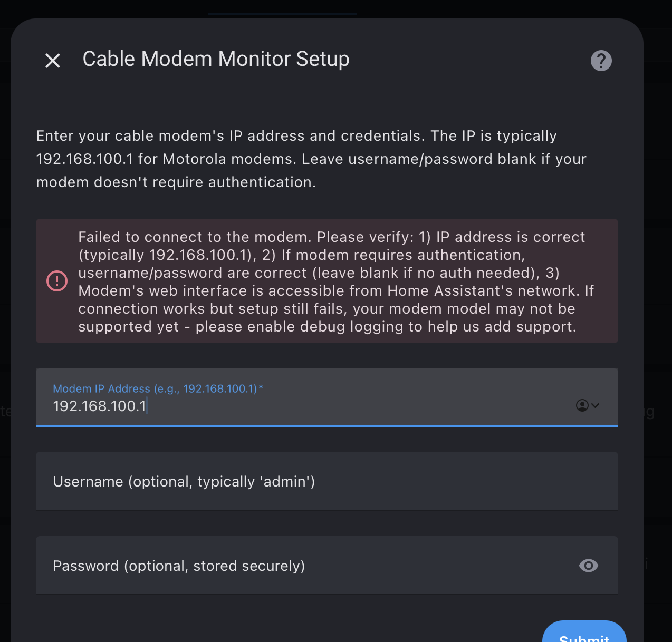
Task: Focus the Modem IP Address input
Action: point(316,406)
